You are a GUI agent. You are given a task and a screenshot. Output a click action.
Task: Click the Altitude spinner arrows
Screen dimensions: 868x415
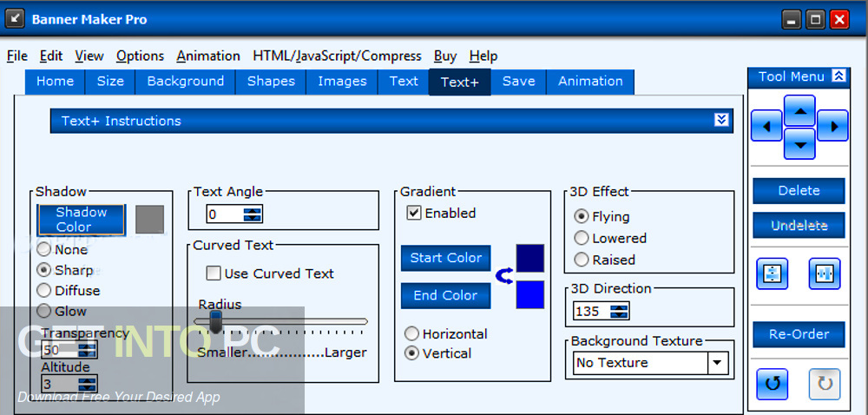[88, 384]
